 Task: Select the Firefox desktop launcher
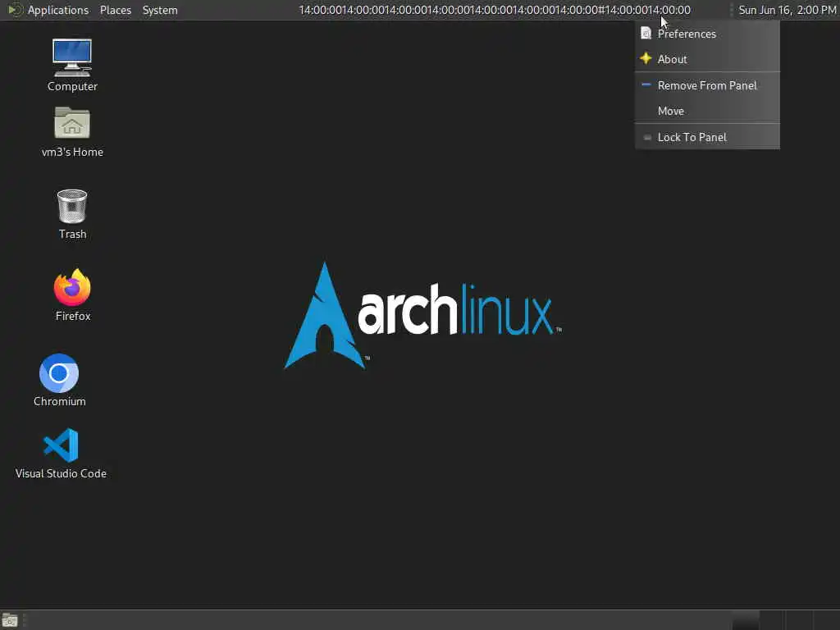72,295
